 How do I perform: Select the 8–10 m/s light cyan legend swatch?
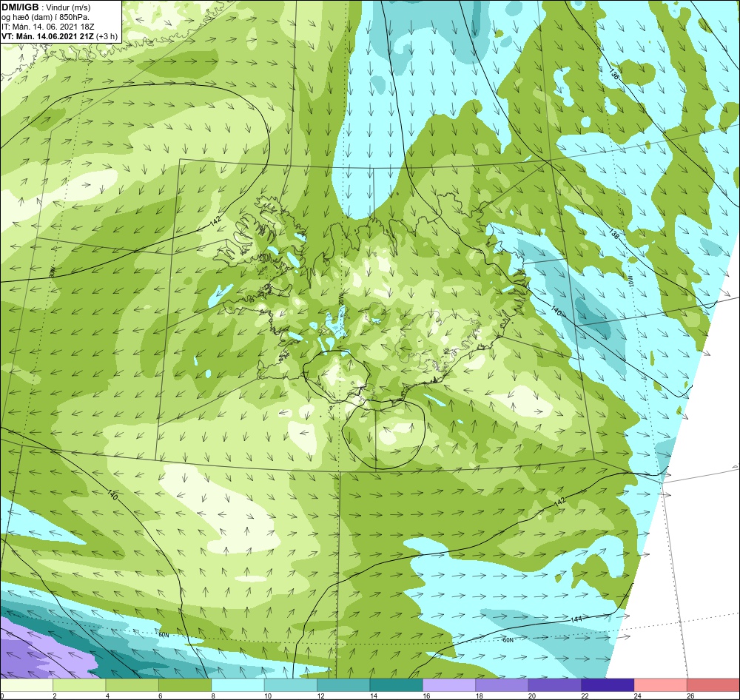(x=238, y=684)
